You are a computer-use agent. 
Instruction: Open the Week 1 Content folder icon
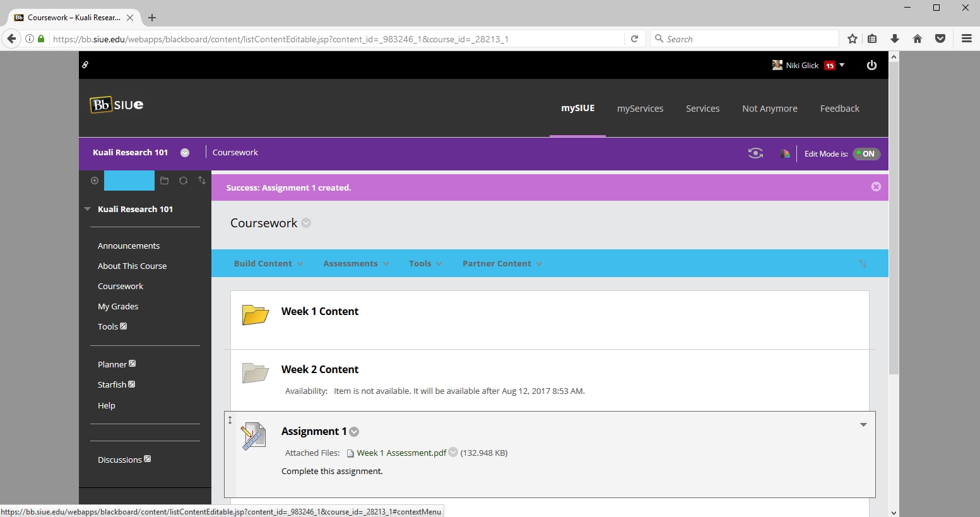click(x=256, y=314)
